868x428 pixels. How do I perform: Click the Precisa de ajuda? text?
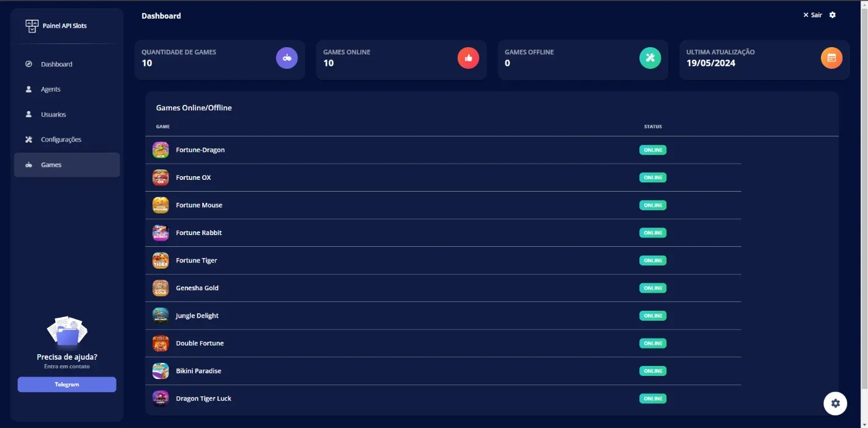pos(67,357)
